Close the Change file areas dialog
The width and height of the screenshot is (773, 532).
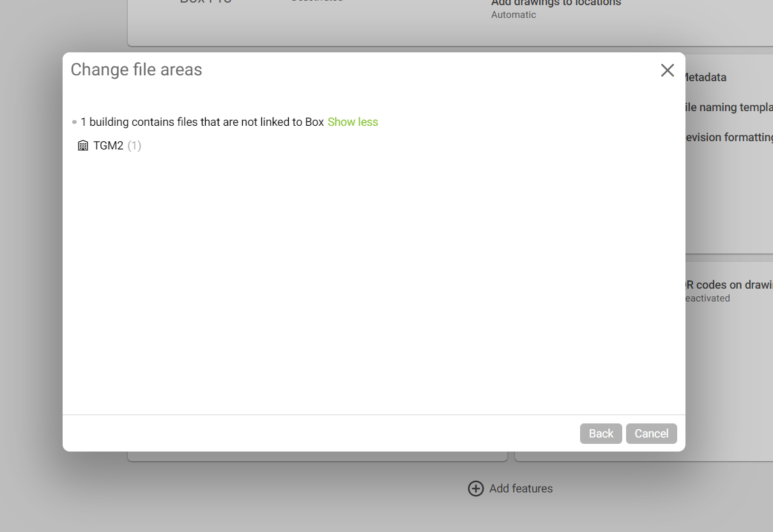[668, 70]
